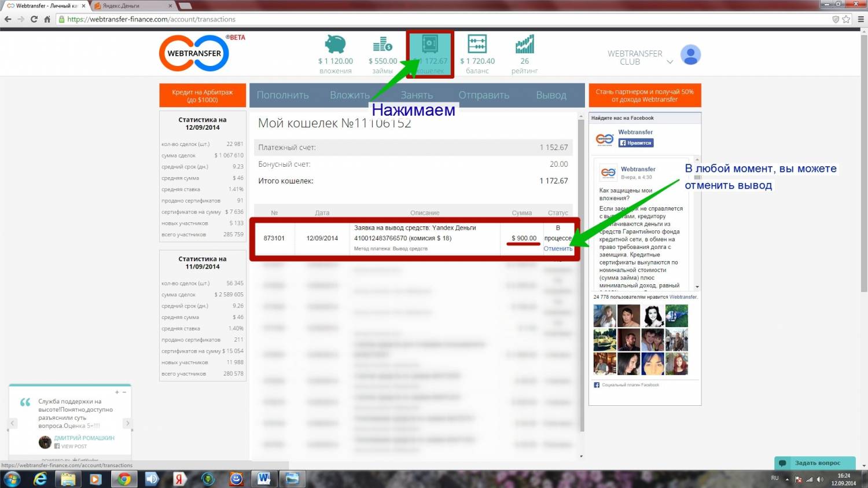Open Internet Explorer from taskbar
This screenshot has width=868, height=488.
(40, 479)
